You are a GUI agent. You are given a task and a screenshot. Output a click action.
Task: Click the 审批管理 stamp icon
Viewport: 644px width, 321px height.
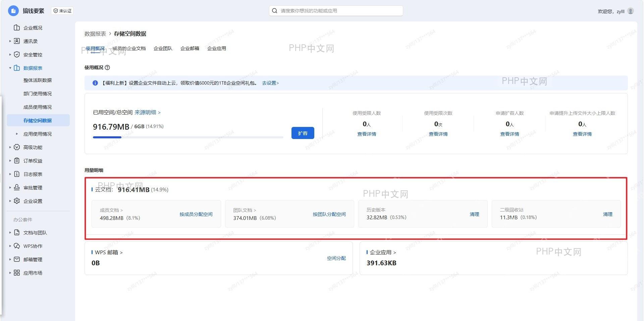pos(17,187)
